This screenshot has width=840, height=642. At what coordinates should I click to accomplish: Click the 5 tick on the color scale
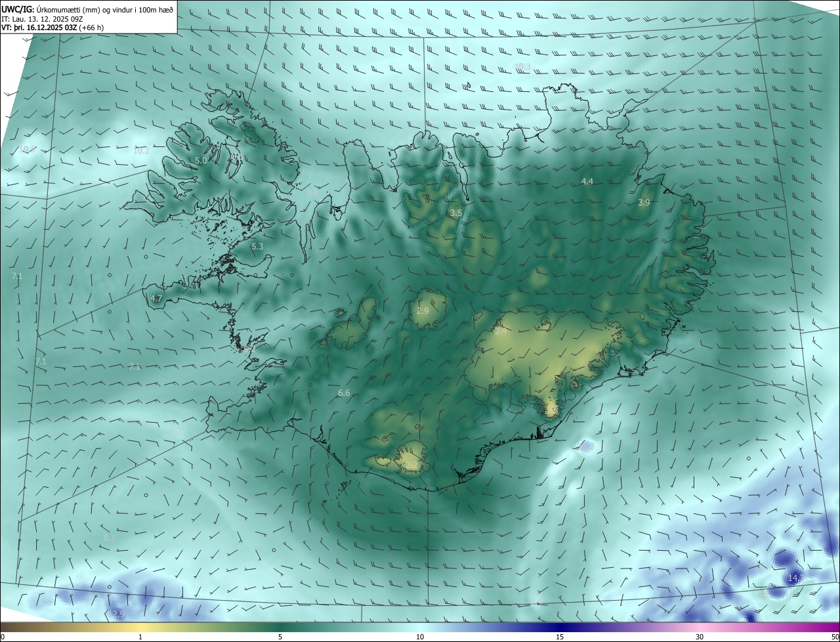click(280, 637)
